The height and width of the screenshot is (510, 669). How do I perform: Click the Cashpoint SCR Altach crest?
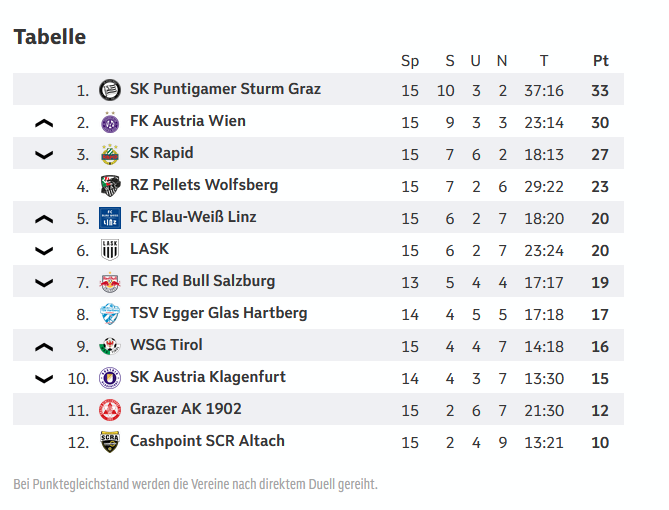110,442
